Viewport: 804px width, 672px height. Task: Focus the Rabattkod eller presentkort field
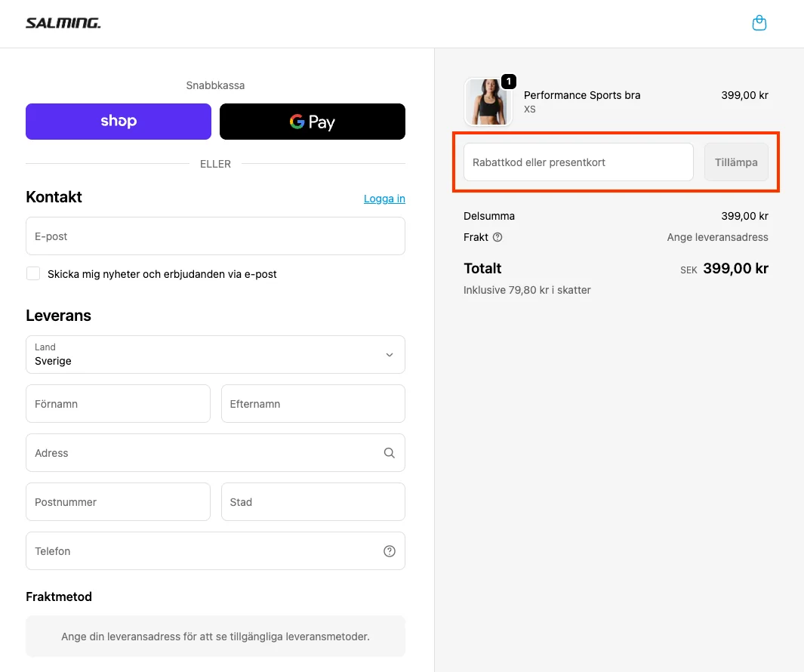[x=578, y=162]
